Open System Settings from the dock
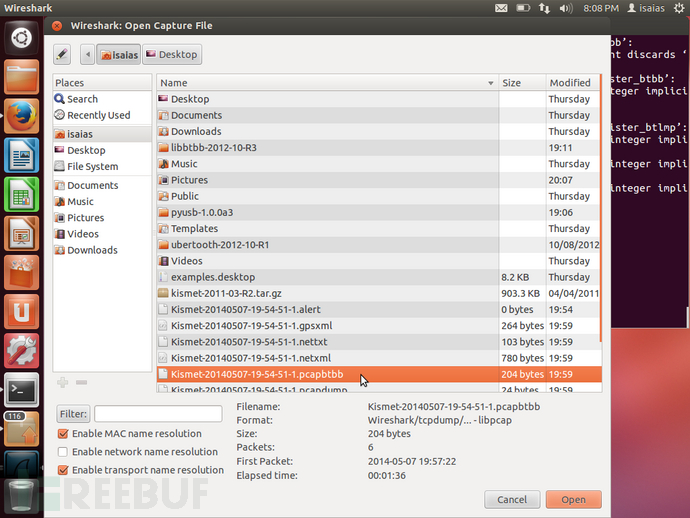Image resolution: width=690 pixels, height=518 pixels. pos(21,351)
